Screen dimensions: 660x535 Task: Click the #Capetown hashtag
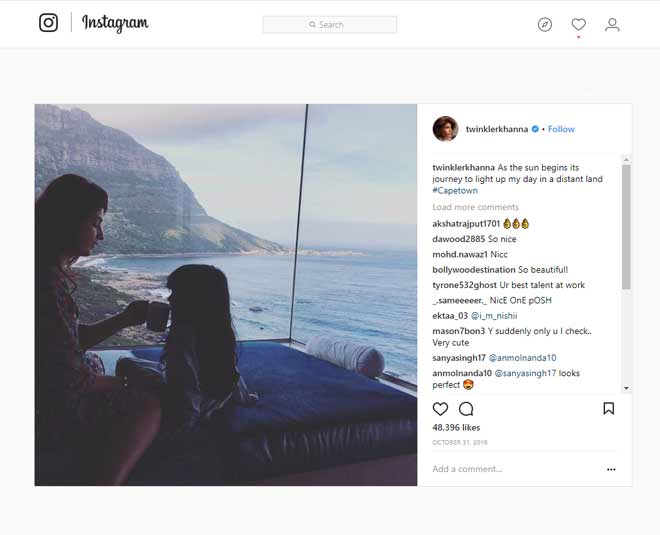(454, 190)
